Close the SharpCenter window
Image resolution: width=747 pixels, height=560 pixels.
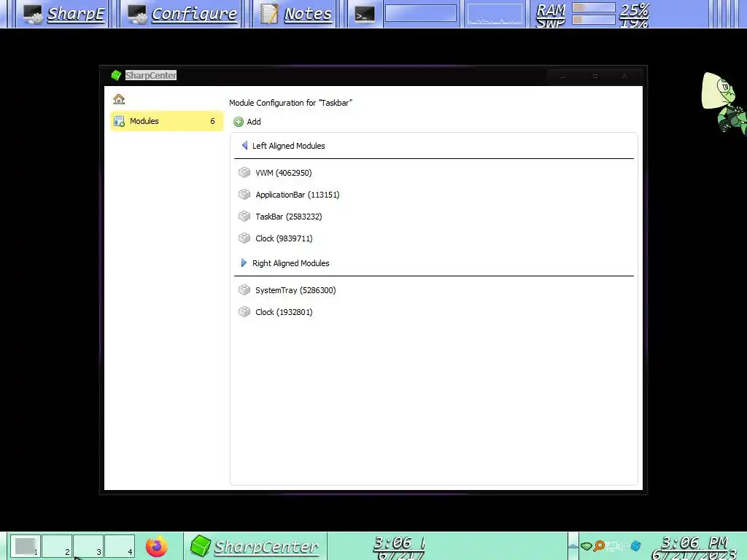click(624, 76)
